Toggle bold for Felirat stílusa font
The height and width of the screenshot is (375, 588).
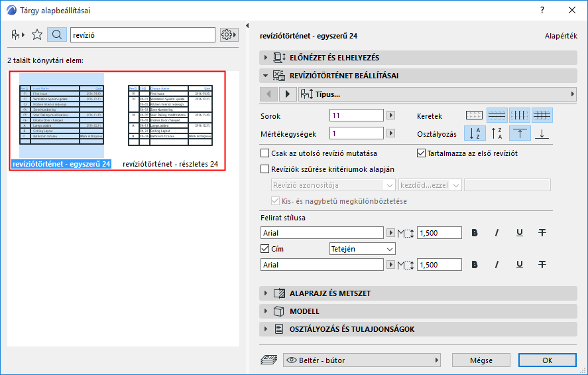point(475,233)
